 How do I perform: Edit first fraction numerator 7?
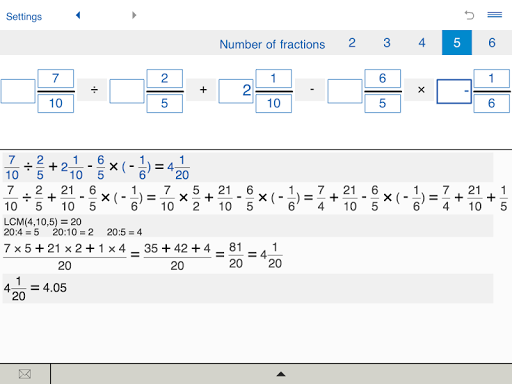56,78
